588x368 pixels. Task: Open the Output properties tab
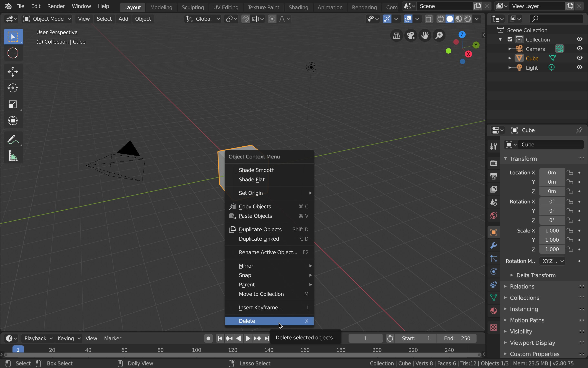point(493,176)
